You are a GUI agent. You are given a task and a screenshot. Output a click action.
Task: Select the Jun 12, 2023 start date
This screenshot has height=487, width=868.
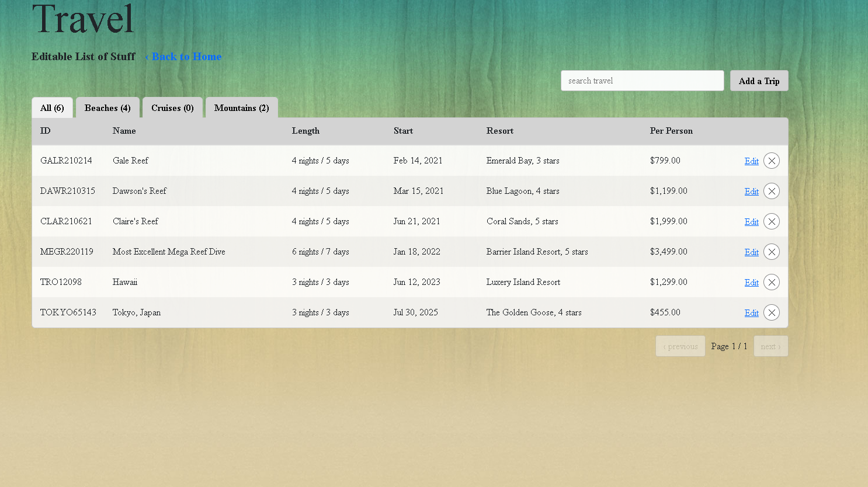coord(417,282)
